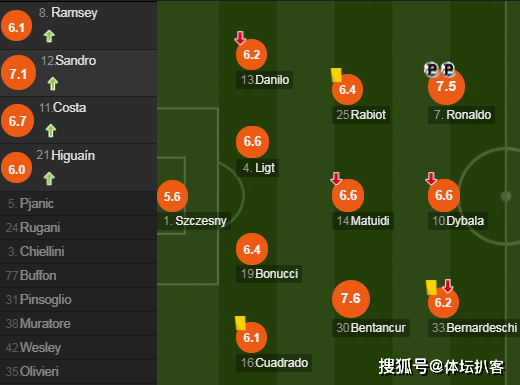Select the 12 Sandro substitute row
This screenshot has height=385, width=520.
78,73
